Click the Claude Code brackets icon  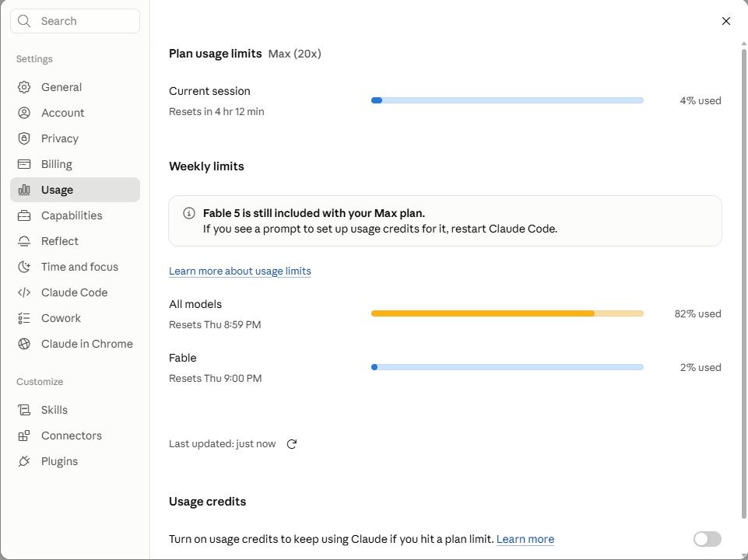(x=24, y=292)
